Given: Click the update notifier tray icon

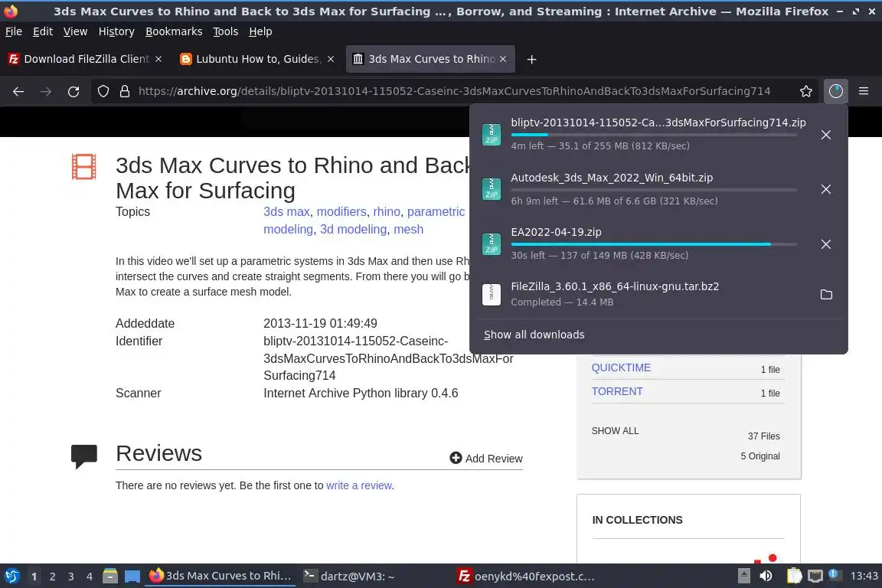Looking at the screenshot, I should coord(835,575).
